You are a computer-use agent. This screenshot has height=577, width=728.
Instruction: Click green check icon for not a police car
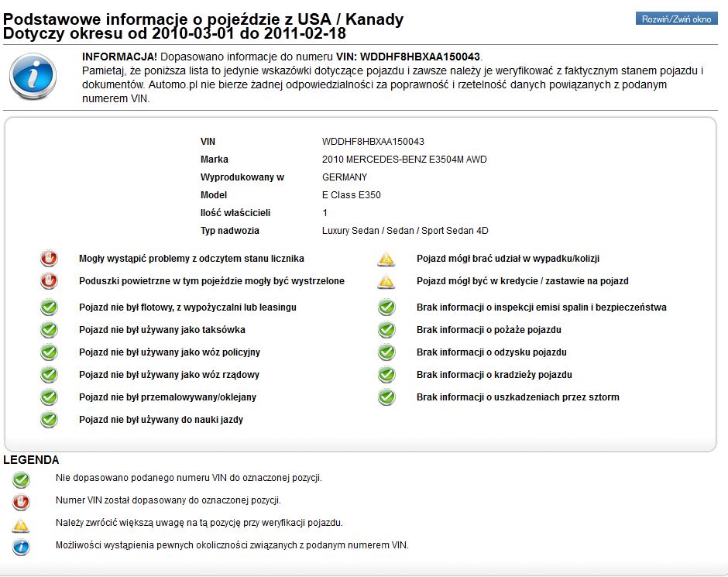pyautogui.click(x=49, y=352)
